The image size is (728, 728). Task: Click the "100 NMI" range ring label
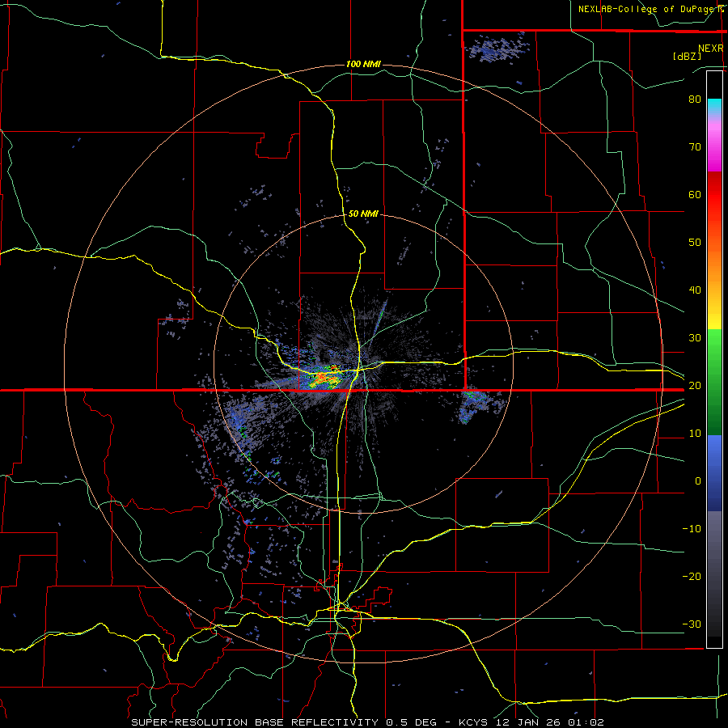363,64
